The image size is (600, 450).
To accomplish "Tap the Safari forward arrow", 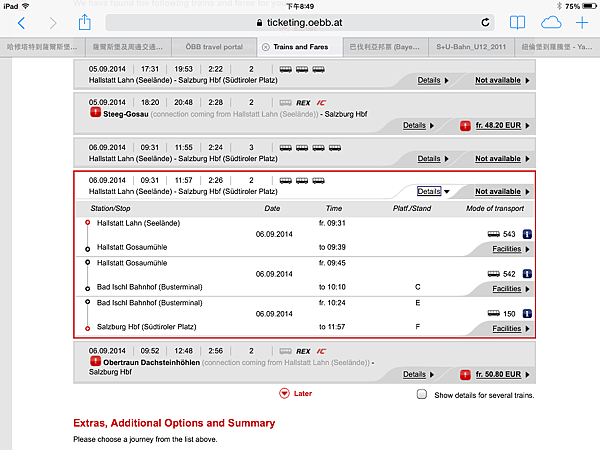I will tap(53, 23).
